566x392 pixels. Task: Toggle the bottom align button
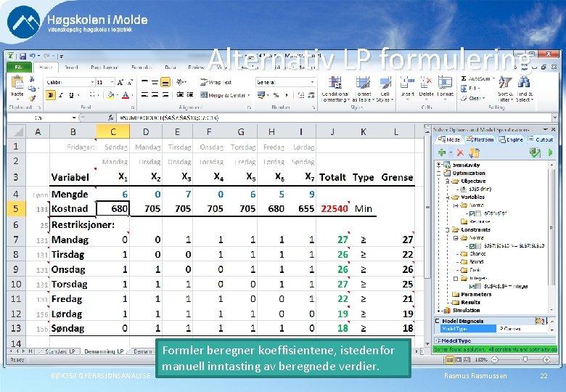165,83
